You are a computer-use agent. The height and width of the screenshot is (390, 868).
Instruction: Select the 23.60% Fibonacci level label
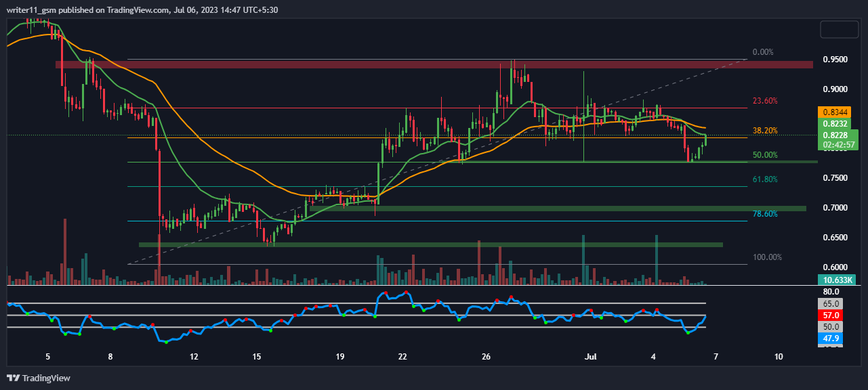tap(765, 101)
